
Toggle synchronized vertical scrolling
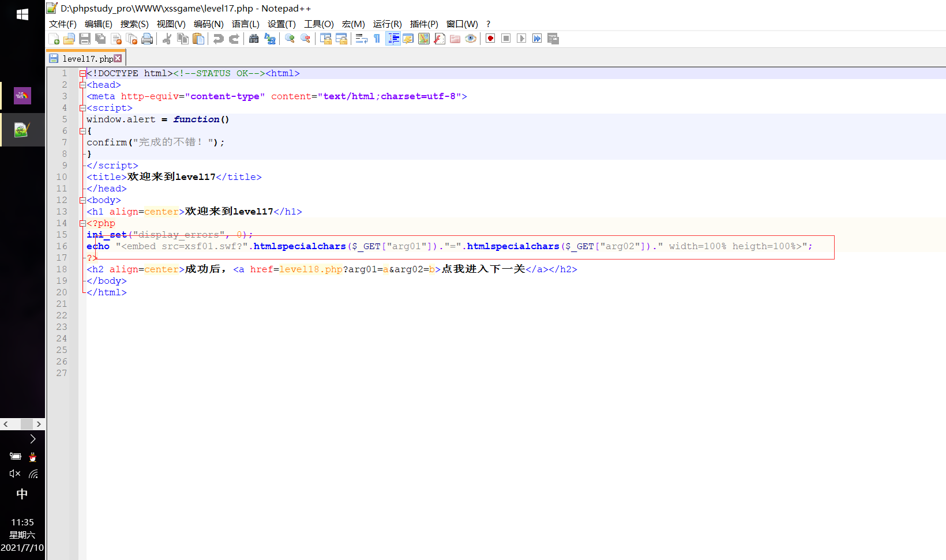(x=326, y=39)
